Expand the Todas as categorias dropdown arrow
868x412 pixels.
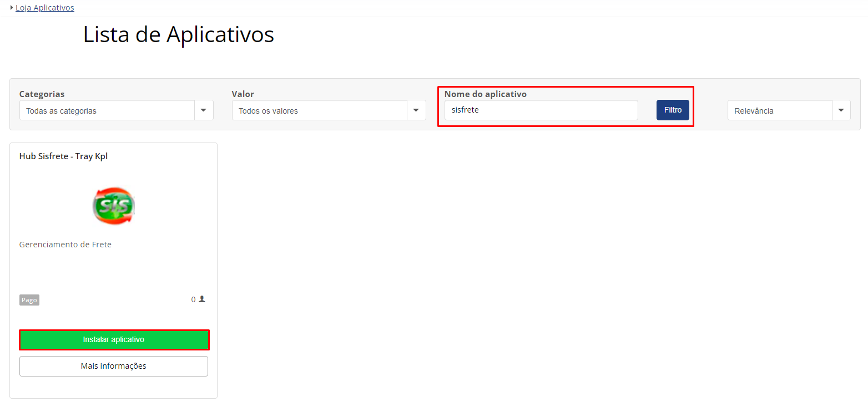tap(204, 110)
